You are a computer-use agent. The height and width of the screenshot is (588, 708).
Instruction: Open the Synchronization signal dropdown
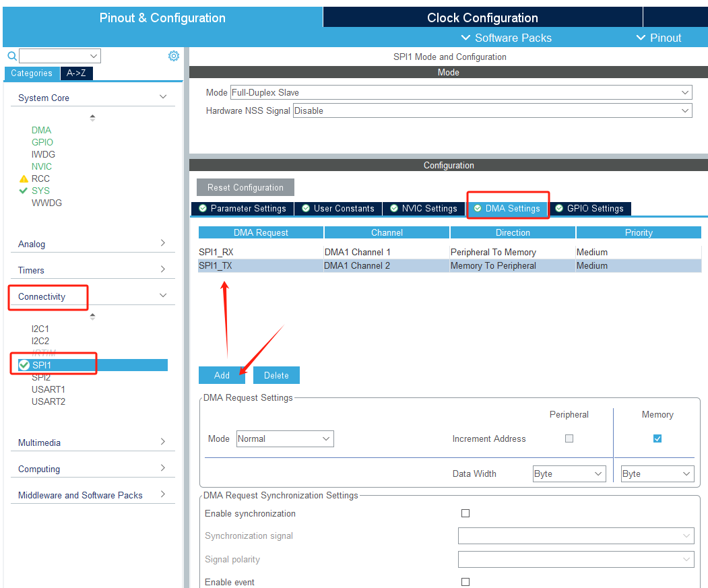coord(576,535)
